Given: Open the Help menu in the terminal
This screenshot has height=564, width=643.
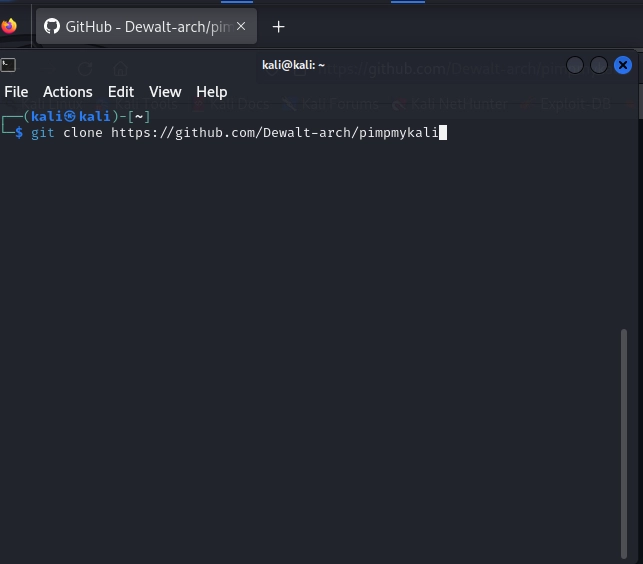Looking at the screenshot, I should point(212,92).
